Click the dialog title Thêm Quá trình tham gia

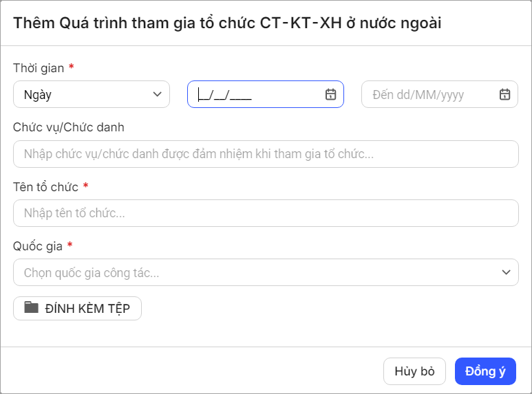click(x=227, y=23)
